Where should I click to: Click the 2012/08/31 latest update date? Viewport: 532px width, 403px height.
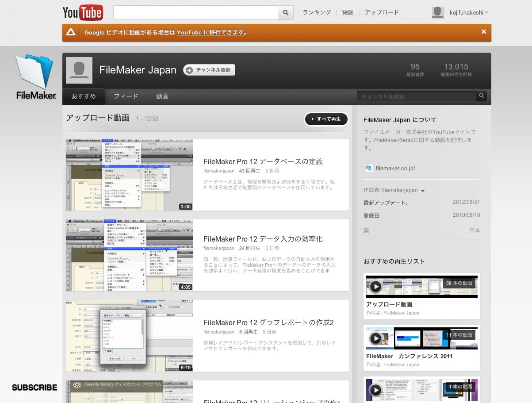(466, 202)
